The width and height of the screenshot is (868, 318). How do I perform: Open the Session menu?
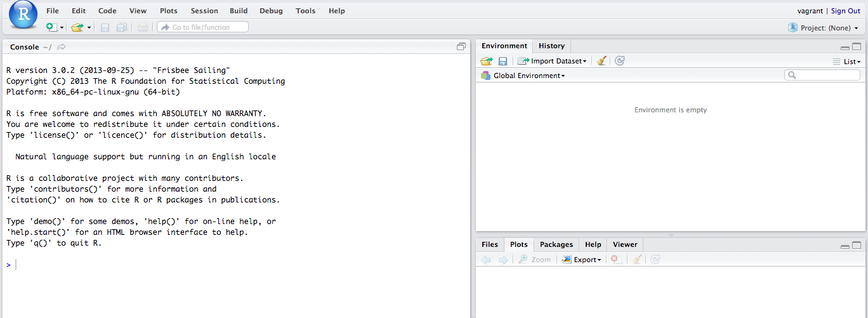204,11
